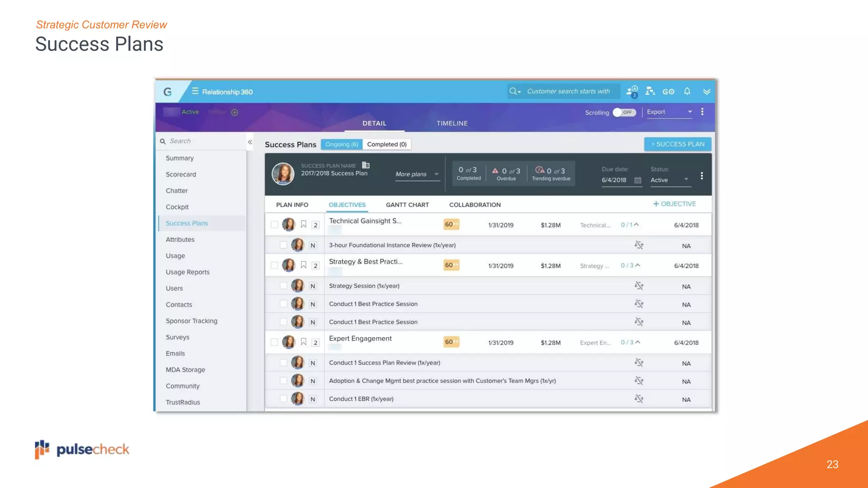The image size is (868, 488).
Task: Open the vertical dots menu next to Export
Action: click(x=702, y=112)
